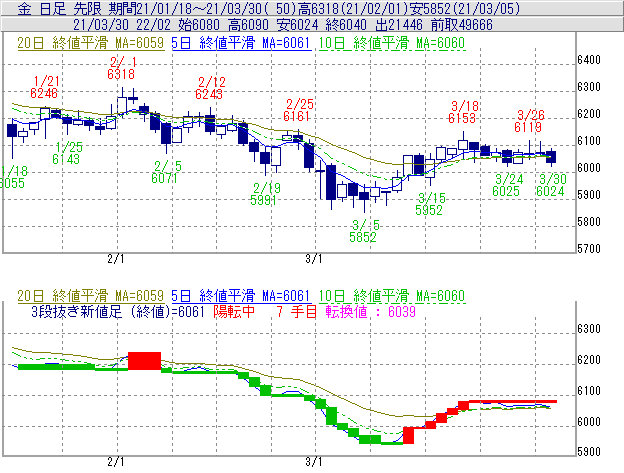The width and height of the screenshot is (624, 473).
Task: Click the 2/19 5991 low label
Action: [x=265, y=194]
